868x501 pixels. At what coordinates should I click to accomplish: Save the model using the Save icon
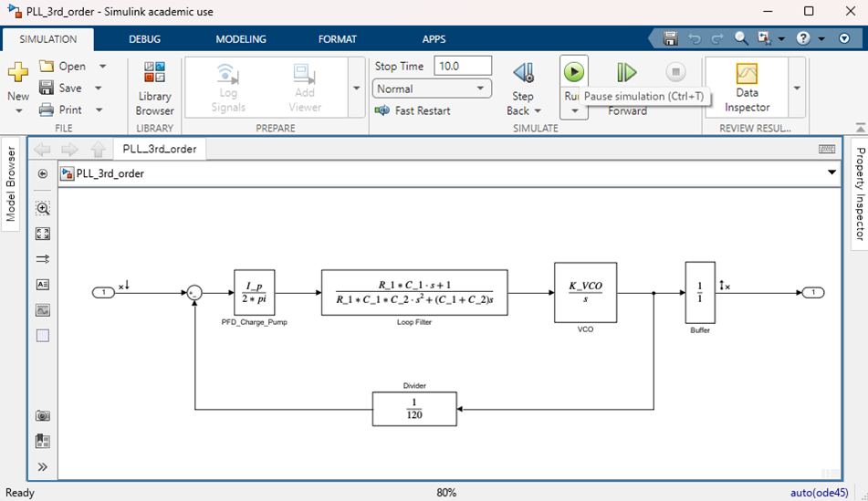tap(47, 88)
